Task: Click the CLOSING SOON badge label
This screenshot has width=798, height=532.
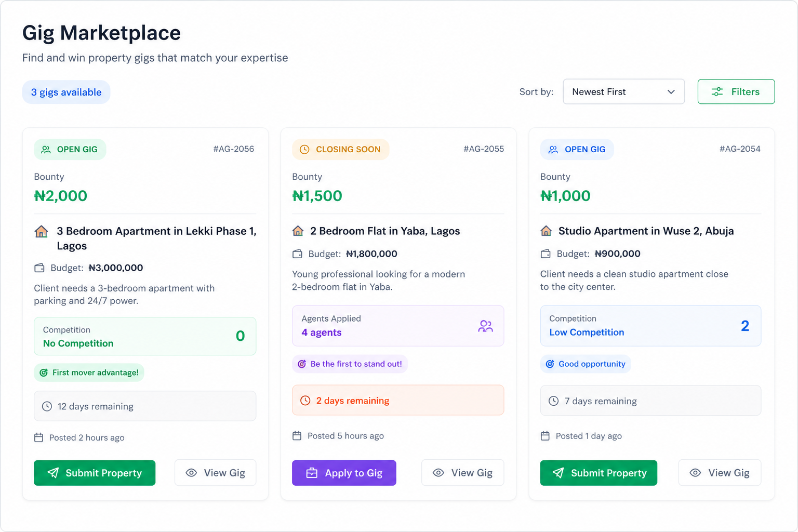Action: (348, 149)
